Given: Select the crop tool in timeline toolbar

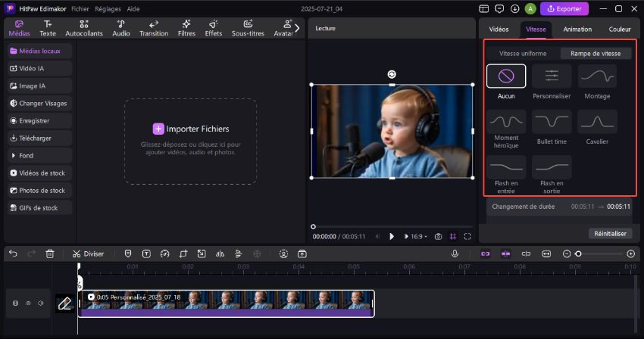Looking at the screenshot, I should coord(183,253).
